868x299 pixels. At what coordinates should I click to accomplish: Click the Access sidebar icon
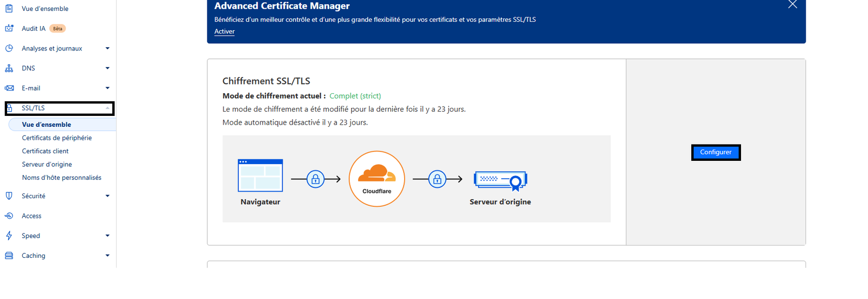pos(9,216)
